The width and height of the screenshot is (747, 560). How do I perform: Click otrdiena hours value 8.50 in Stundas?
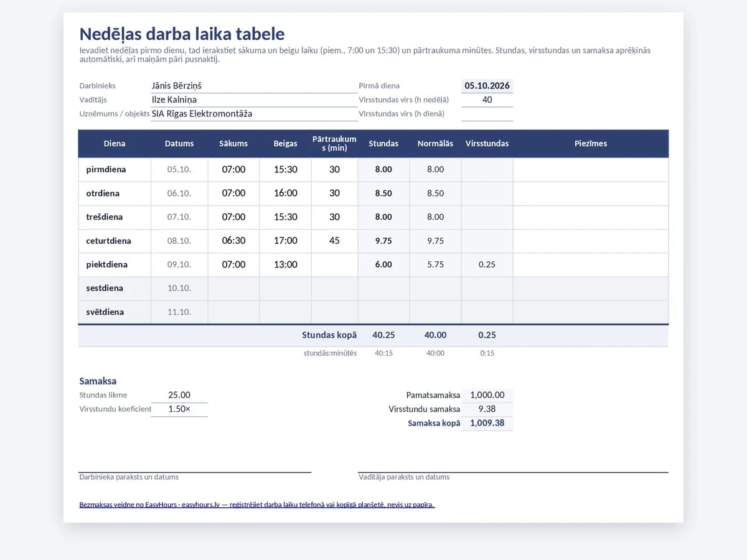[x=383, y=193]
